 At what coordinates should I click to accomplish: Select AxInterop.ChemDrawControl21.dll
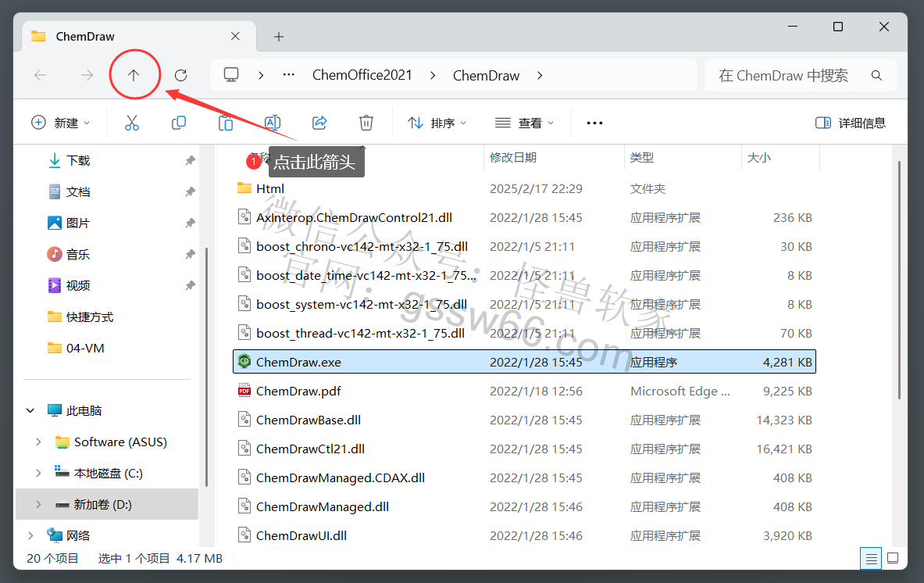[x=524, y=217]
